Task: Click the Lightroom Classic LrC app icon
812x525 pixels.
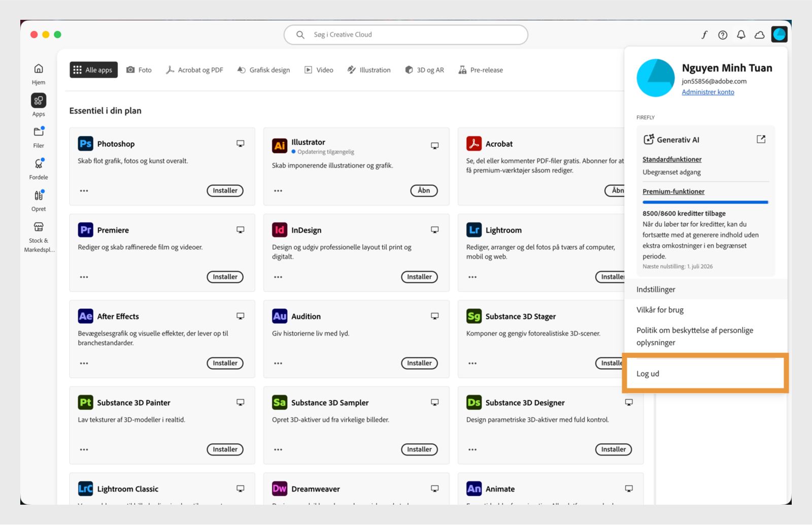Action: point(85,489)
